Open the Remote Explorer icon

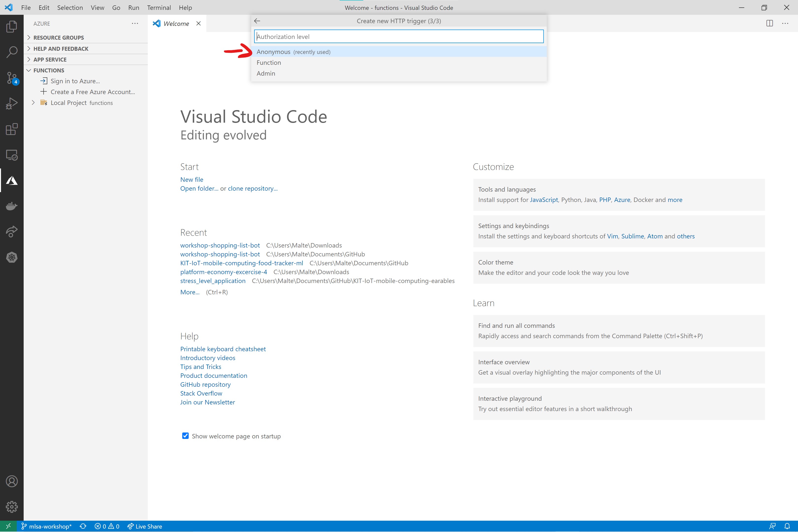tap(12, 155)
